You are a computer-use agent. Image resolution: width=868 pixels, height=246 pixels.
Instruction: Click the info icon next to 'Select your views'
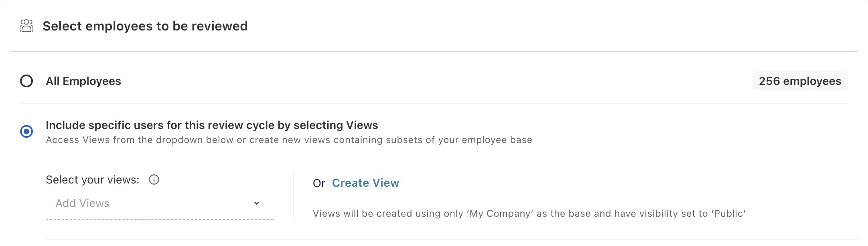(x=154, y=180)
